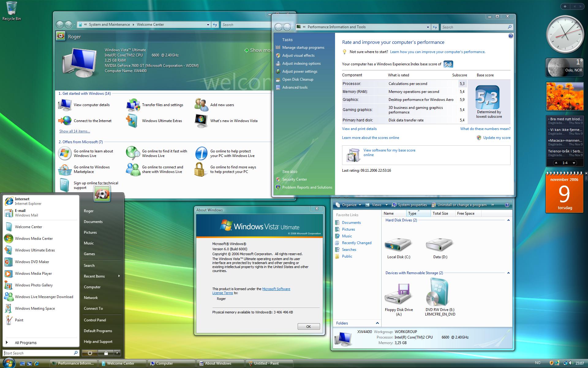Open Go online to help protect PC with Windows Live

pos(225,153)
